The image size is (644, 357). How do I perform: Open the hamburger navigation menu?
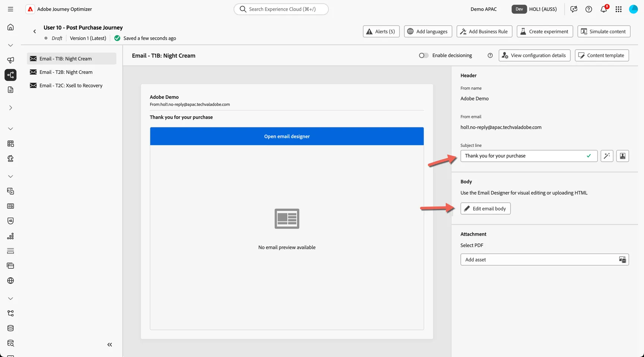click(10, 9)
